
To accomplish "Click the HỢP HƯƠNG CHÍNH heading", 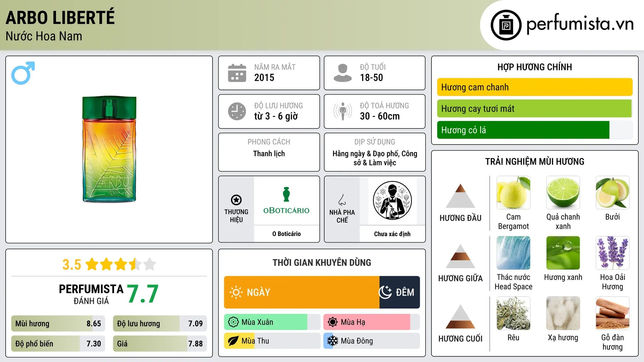I will coord(535,67).
